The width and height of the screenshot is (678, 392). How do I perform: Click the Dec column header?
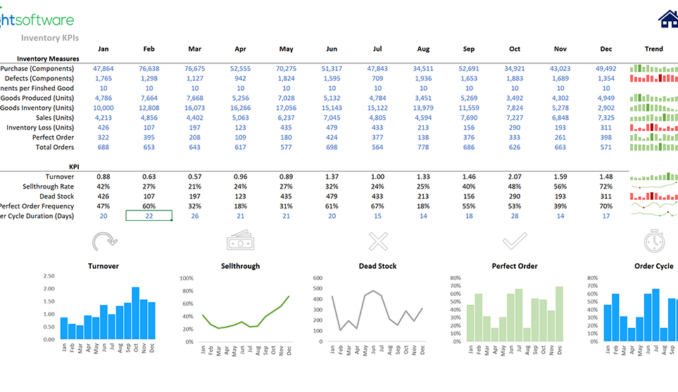[606, 49]
